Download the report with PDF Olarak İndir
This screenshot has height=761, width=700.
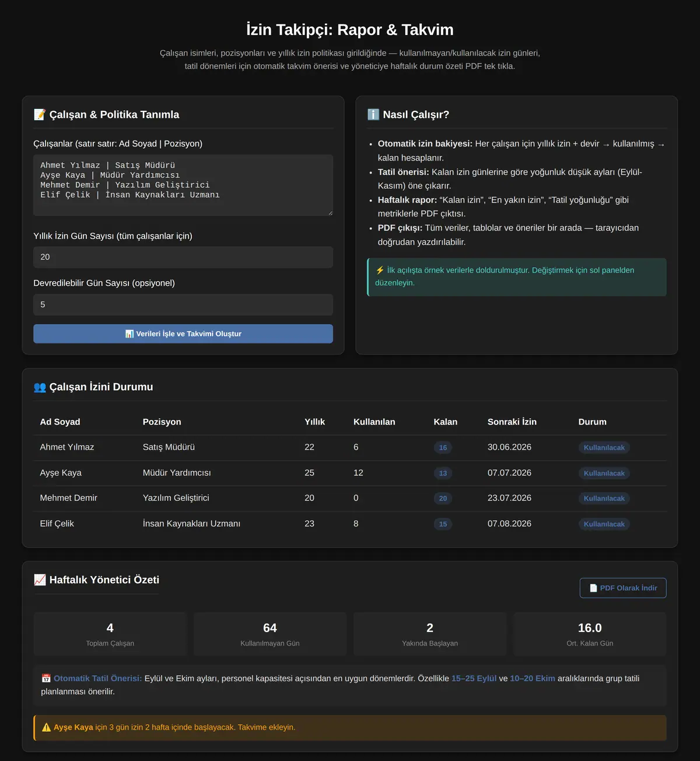(623, 588)
